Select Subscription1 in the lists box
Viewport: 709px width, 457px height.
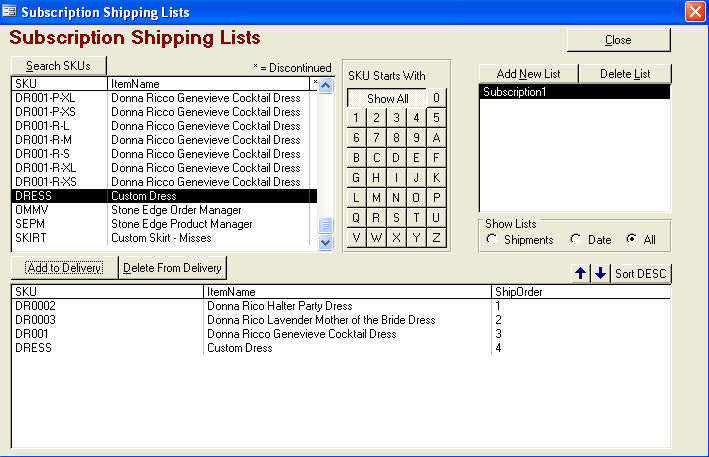pos(574,92)
